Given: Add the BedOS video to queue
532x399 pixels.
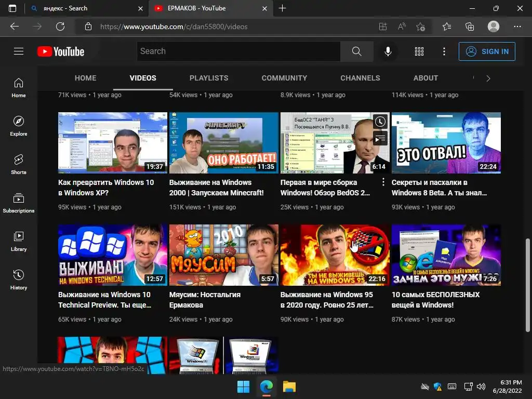Looking at the screenshot, I should tap(380, 138).
